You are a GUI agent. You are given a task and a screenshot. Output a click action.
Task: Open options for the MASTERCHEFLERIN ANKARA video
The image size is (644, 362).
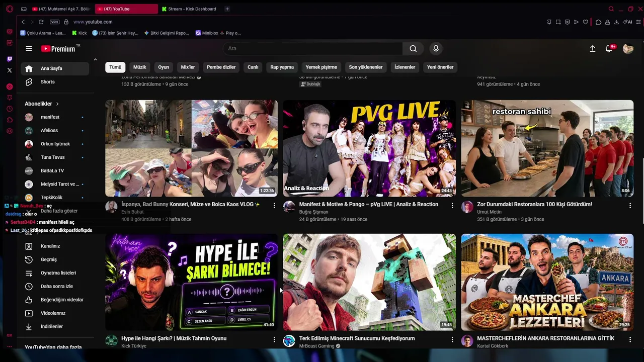630,339
